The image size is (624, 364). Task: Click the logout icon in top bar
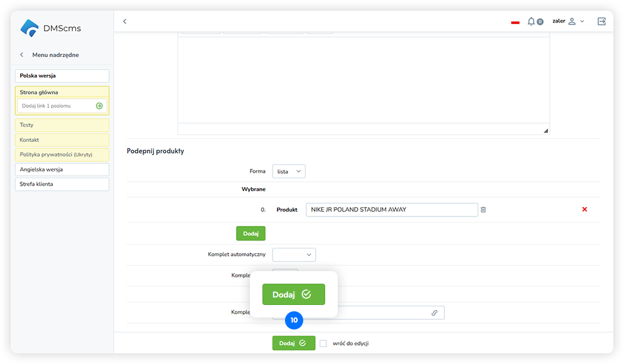click(601, 21)
